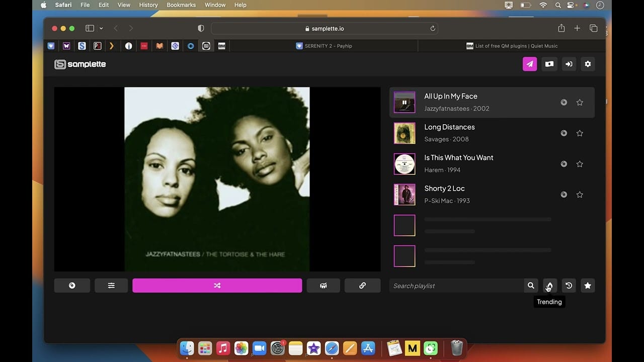Open the playlist history icon

(x=569, y=286)
